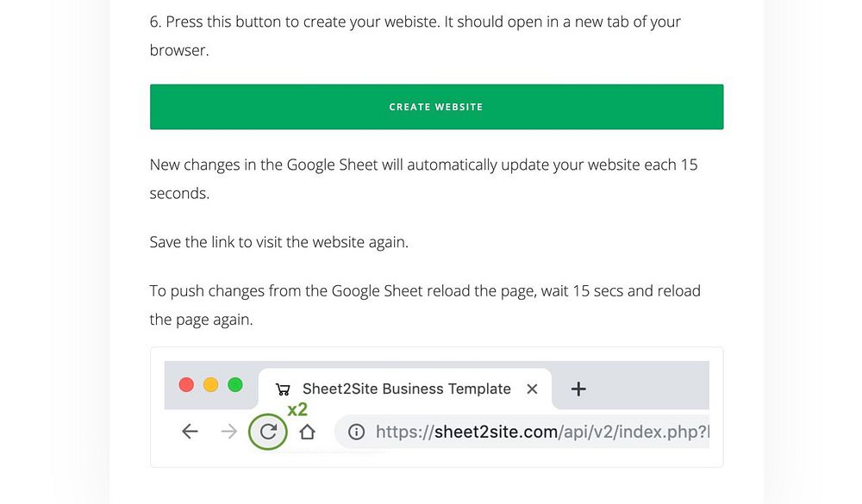Click the circled reload page icon
This screenshot has width=862, height=504.
[x=268, y=432]
